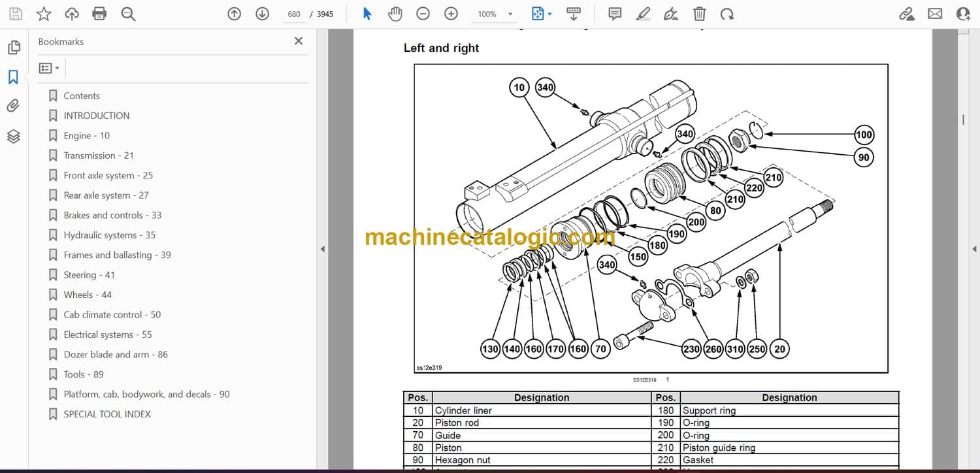This screenshot has width=980, height=473.
Task: Click the vertical scrollbar thumb
Action: point(963,120)
